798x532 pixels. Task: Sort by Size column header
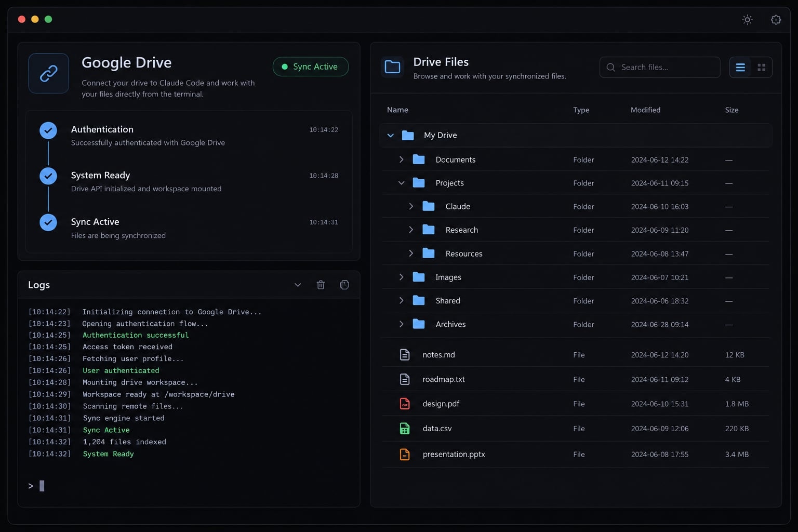(x=731, y=110)
